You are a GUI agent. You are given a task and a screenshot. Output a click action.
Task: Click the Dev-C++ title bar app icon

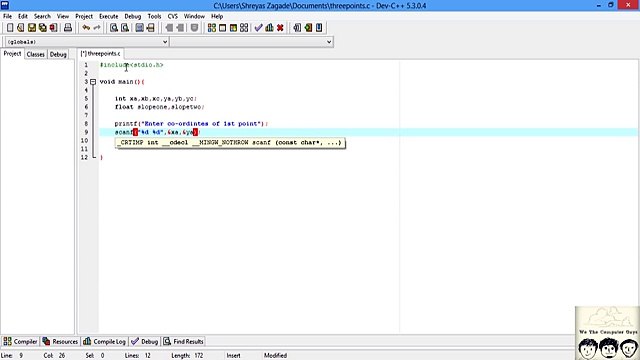pos(5,5)
